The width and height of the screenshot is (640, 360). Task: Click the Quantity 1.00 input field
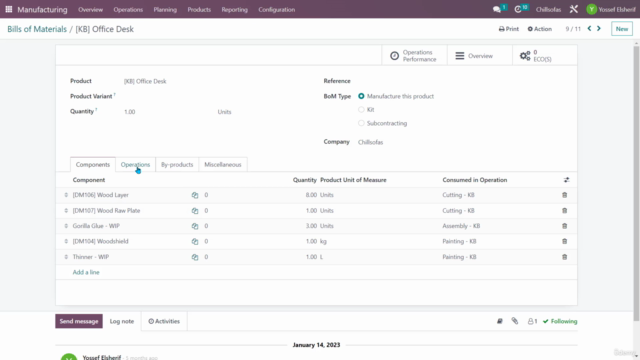pyautogui.click(x=169, y=111)
